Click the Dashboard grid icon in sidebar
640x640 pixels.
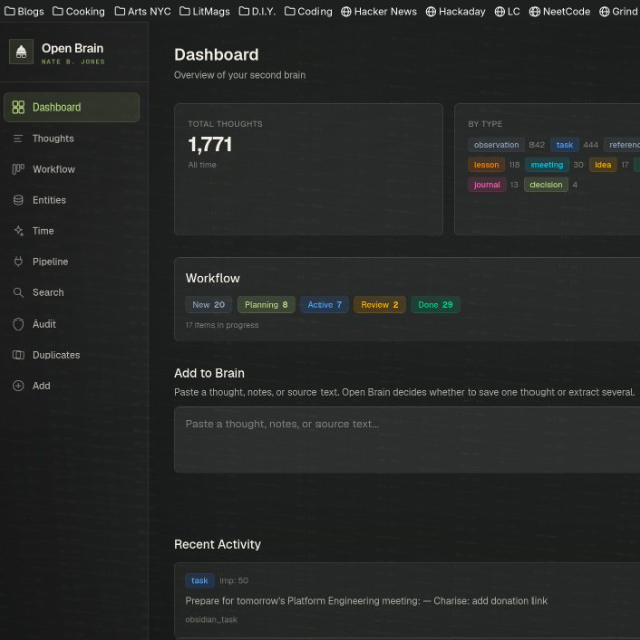[x=18, y=107]
